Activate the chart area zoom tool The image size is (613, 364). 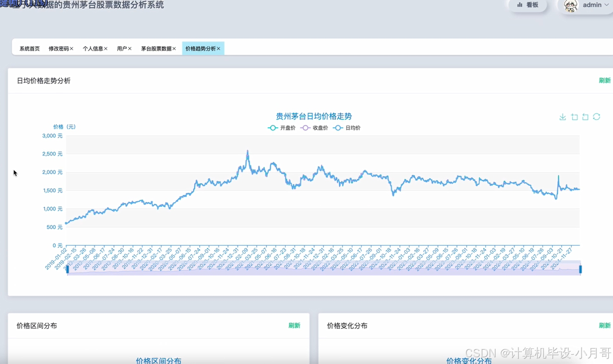[575, 117]
